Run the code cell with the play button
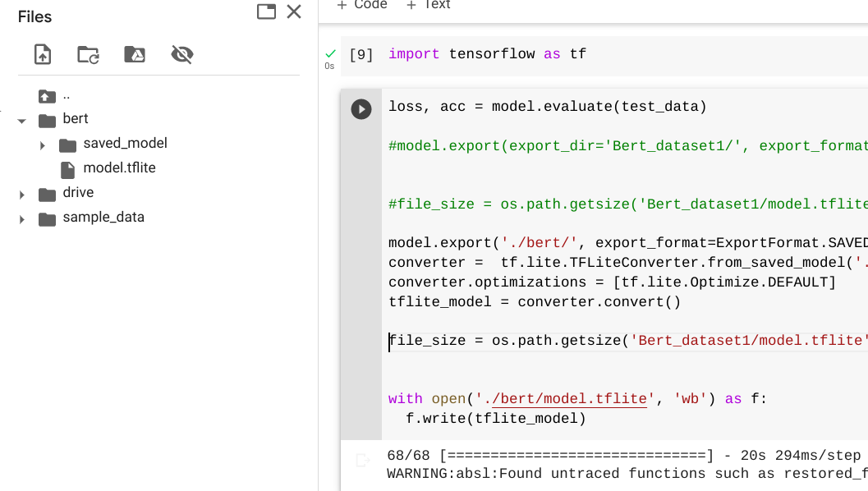 click(x=361, y=108)
